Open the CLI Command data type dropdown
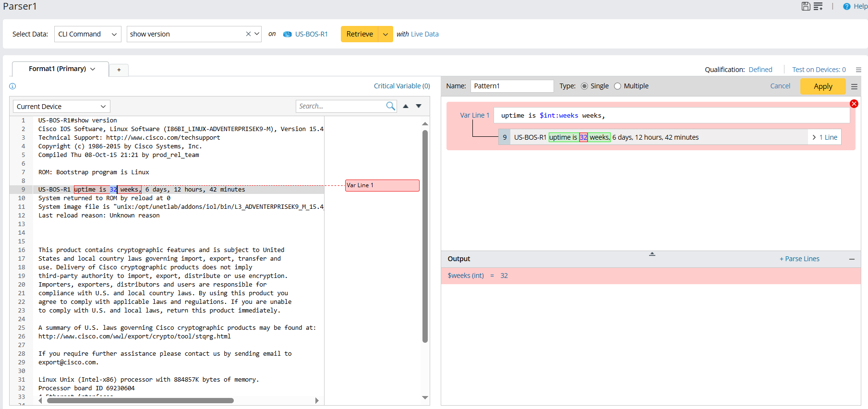This screenshot has height=409, width=868. point(88,34)
